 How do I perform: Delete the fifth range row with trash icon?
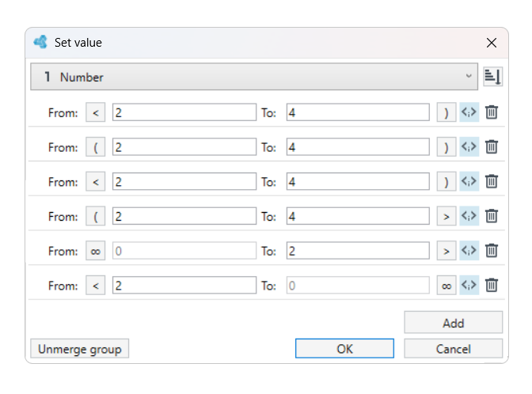point(492,251)
